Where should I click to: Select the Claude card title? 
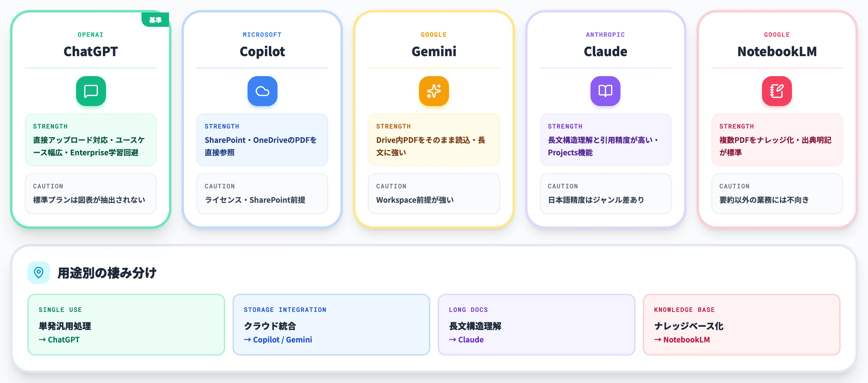tap(605, 51)
